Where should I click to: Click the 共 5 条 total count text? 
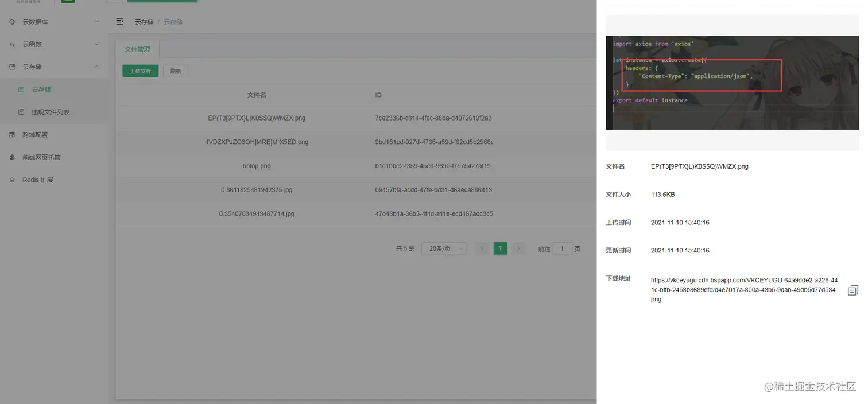click(x=405, y=248)
